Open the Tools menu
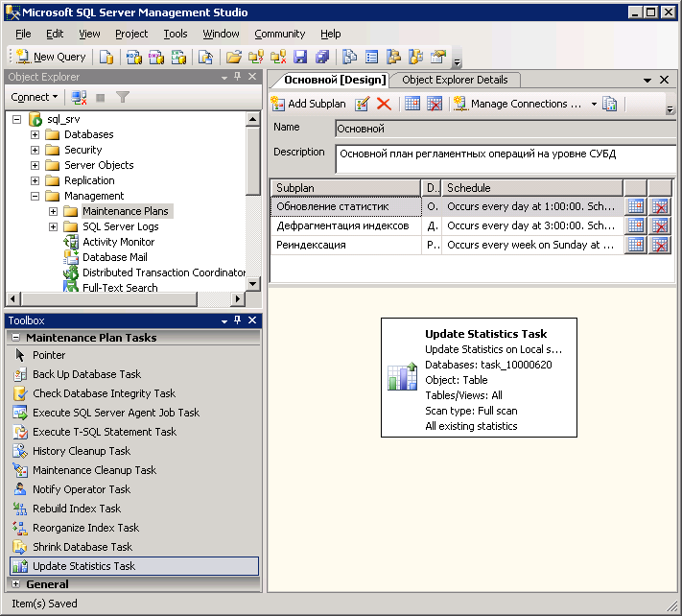Image resolution: width=682 pixels, height=616 pixels. [176, 34]
